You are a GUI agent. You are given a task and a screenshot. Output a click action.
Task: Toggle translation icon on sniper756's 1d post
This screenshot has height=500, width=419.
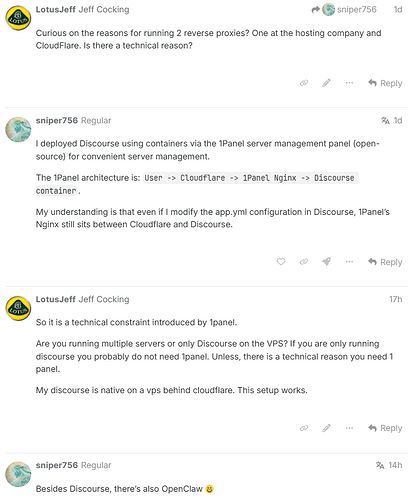[x=385, y=120]
